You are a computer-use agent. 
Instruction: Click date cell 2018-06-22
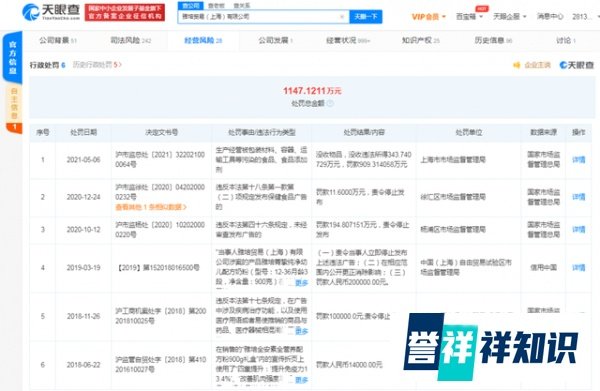(x=83, y=365)
